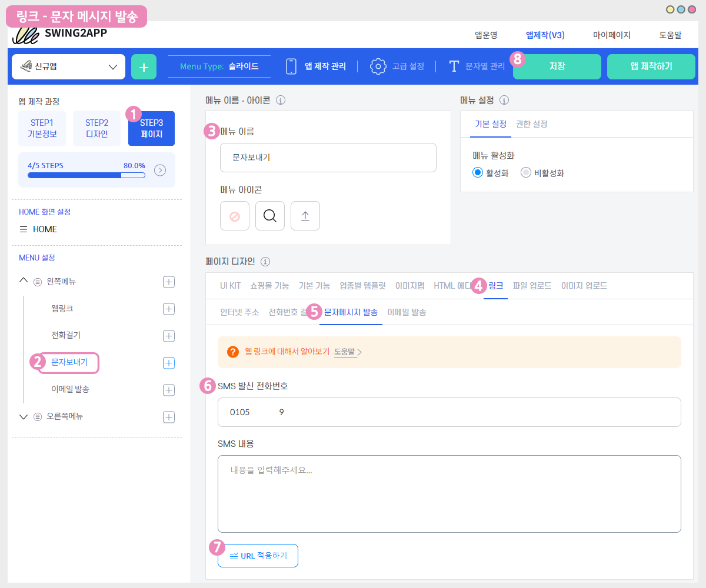Click the arrow next to steps progress
Screen dimensions: 706x588
click(x=160, y=170)
